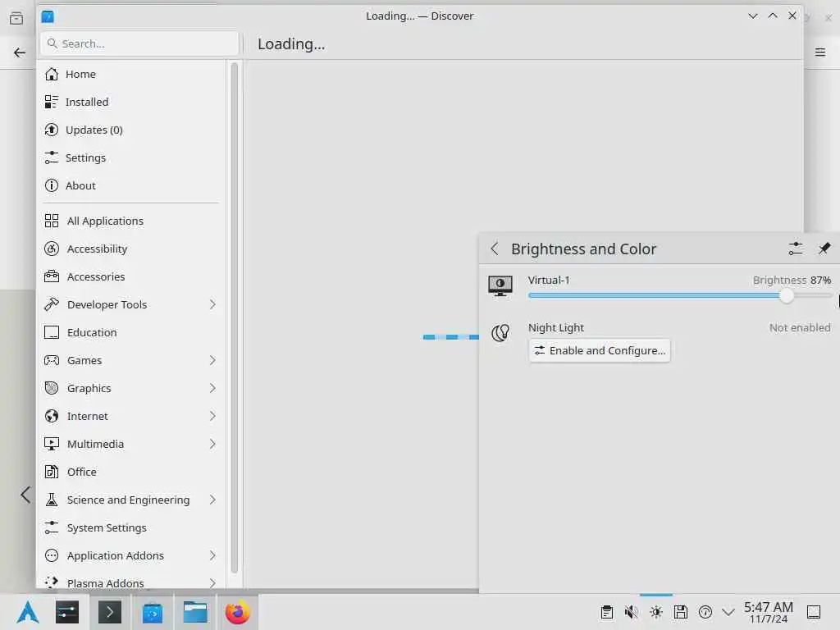Click the clock showing 5:47 AM
The width and height of the screenshot is (840, 630).
(x=768, y=612)
